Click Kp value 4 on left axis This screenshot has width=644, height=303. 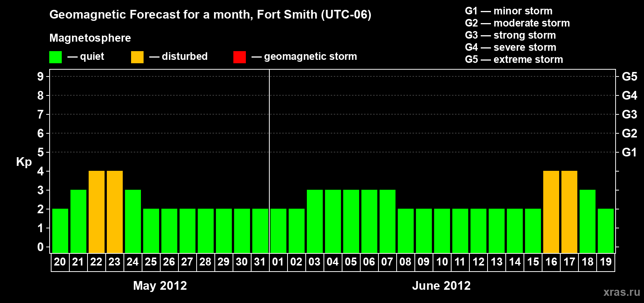click(x=41, y=171)
